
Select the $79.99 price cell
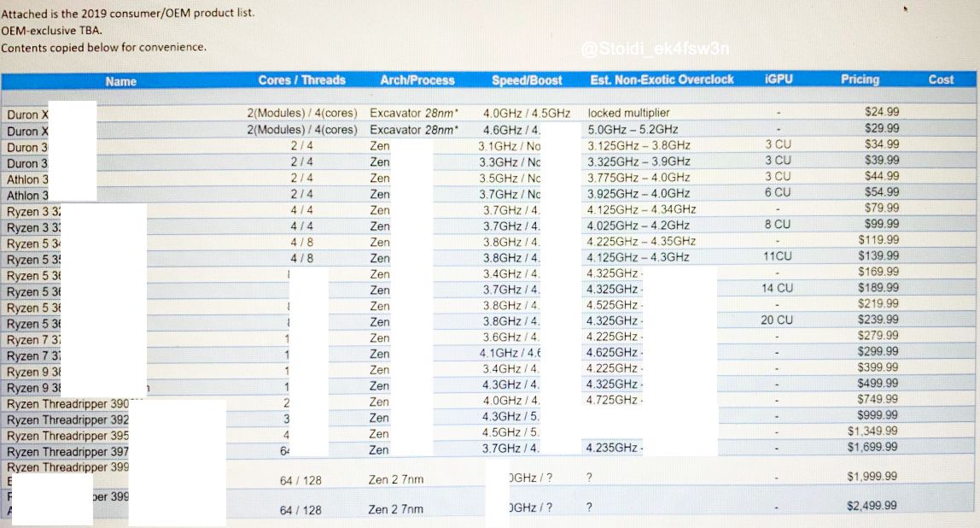pos(882,208)
